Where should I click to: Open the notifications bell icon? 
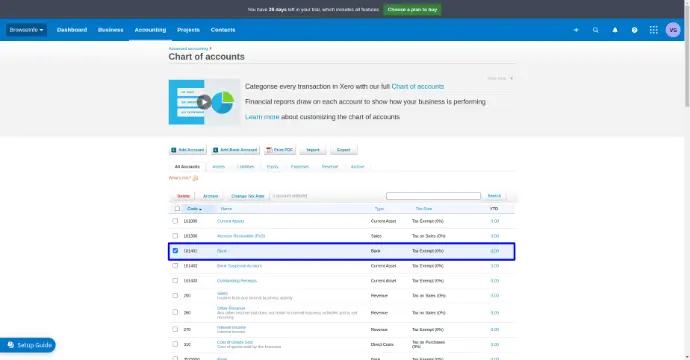pyautogui.click(x=615, y=30)
